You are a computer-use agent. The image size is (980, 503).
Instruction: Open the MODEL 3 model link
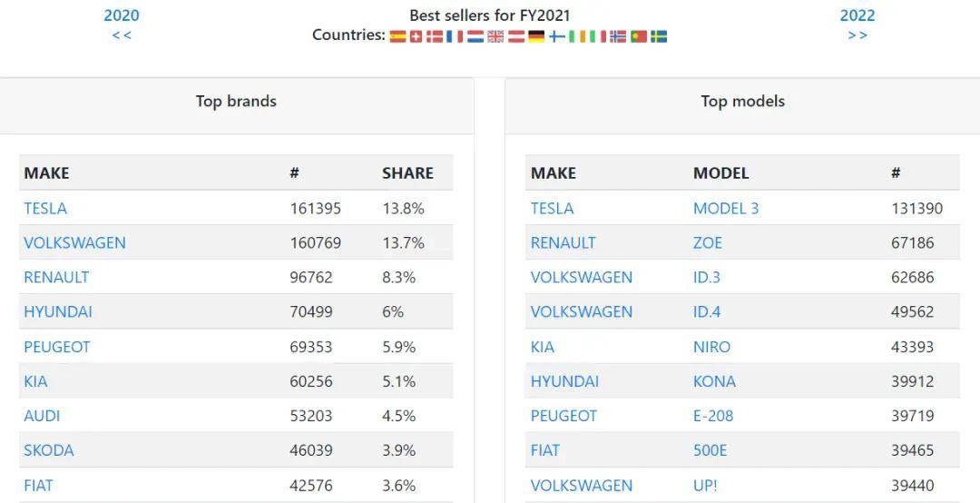[726, 208]
